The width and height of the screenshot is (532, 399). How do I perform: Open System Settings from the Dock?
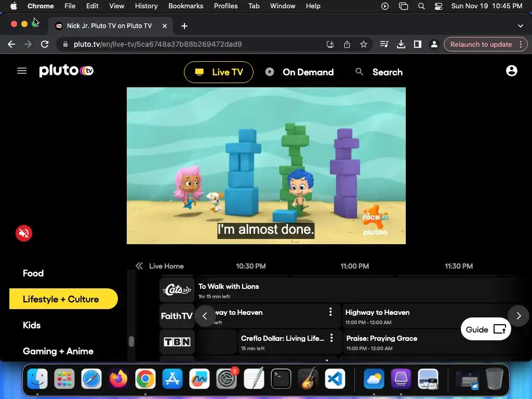(x=227, y=379)
